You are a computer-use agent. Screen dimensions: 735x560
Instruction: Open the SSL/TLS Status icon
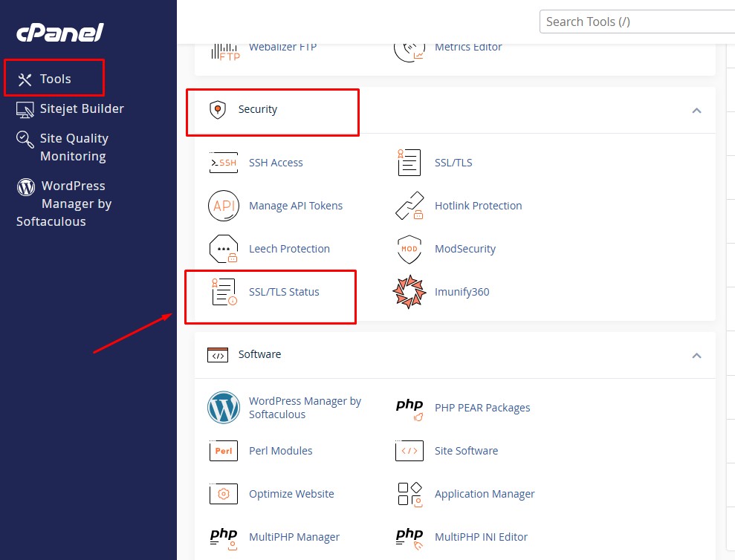coord(224,292)
